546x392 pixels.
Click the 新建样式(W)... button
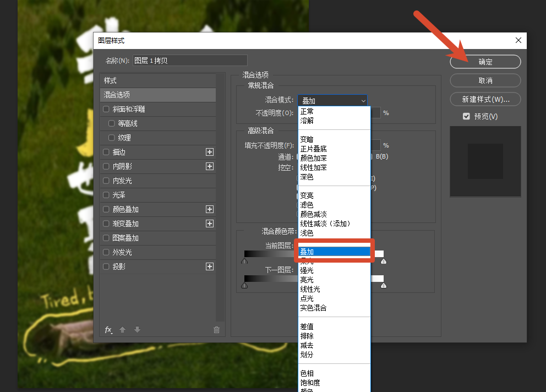(x=485, y=99)
